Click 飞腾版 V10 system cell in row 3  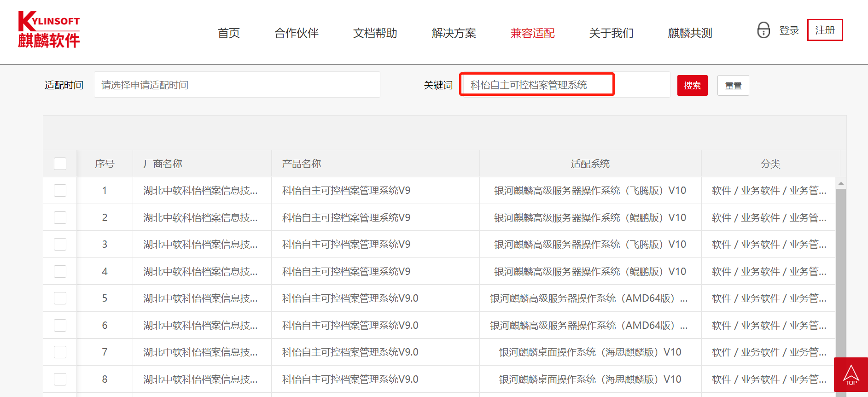(x=590, y=244)
